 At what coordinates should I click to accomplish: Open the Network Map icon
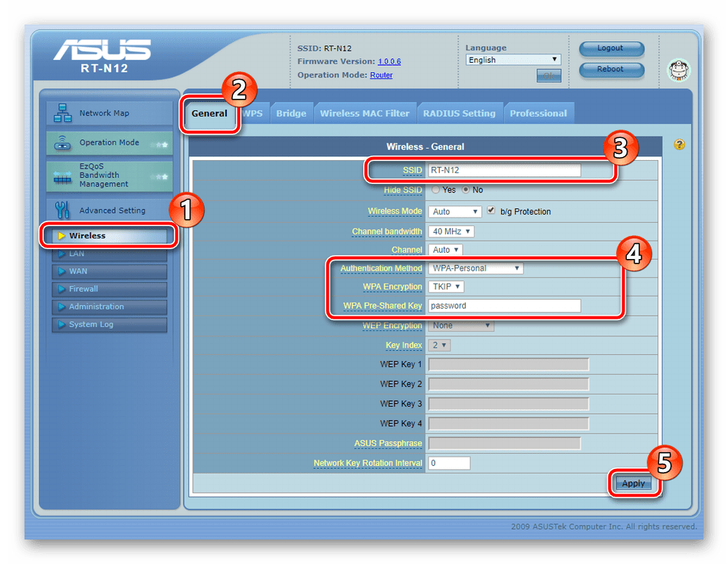(x=62, y=113)
